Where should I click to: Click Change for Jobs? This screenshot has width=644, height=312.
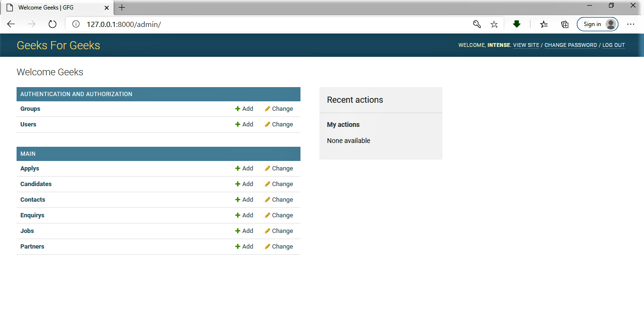coord(279,231)
